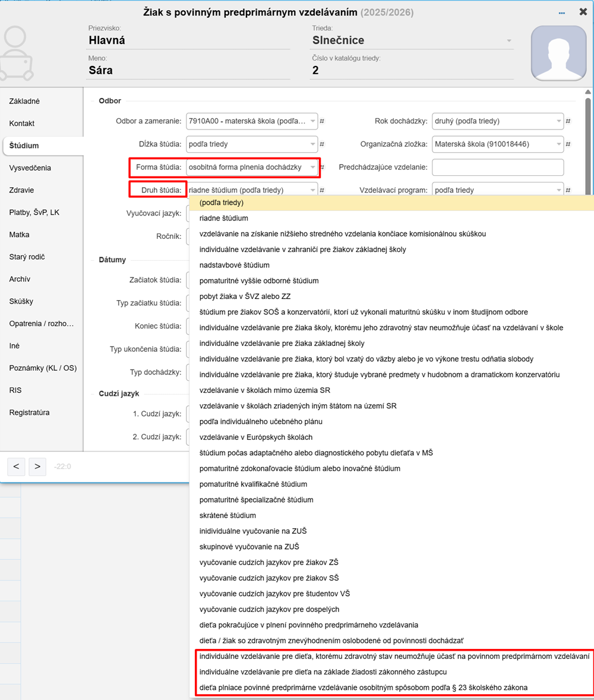Open the Organizačná zložka dropdown

click(498, 144)
